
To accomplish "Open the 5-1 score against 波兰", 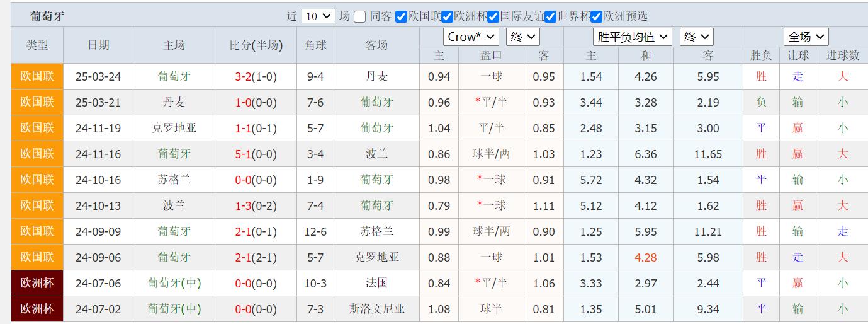I will click(243, 154).
